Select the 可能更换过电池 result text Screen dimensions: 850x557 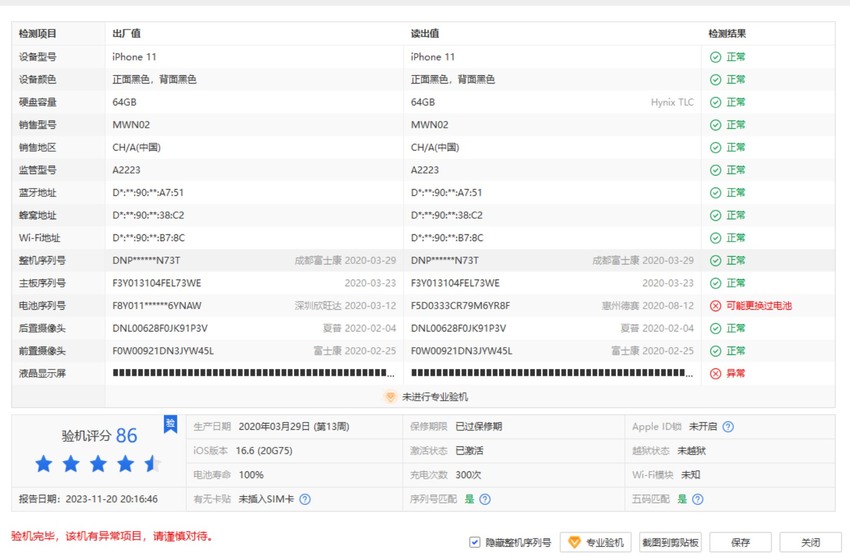(759, 306)
